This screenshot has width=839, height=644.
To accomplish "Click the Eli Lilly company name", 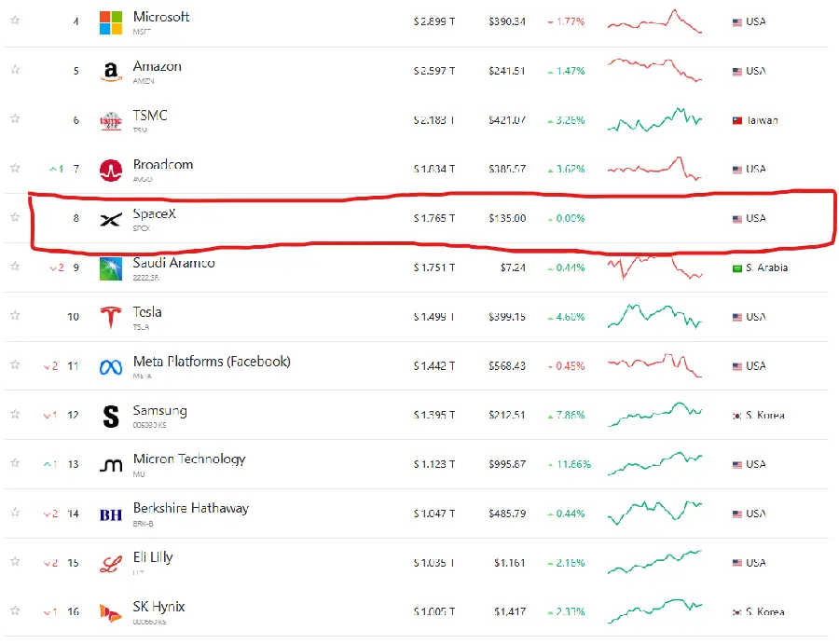I will pos(153,557).
